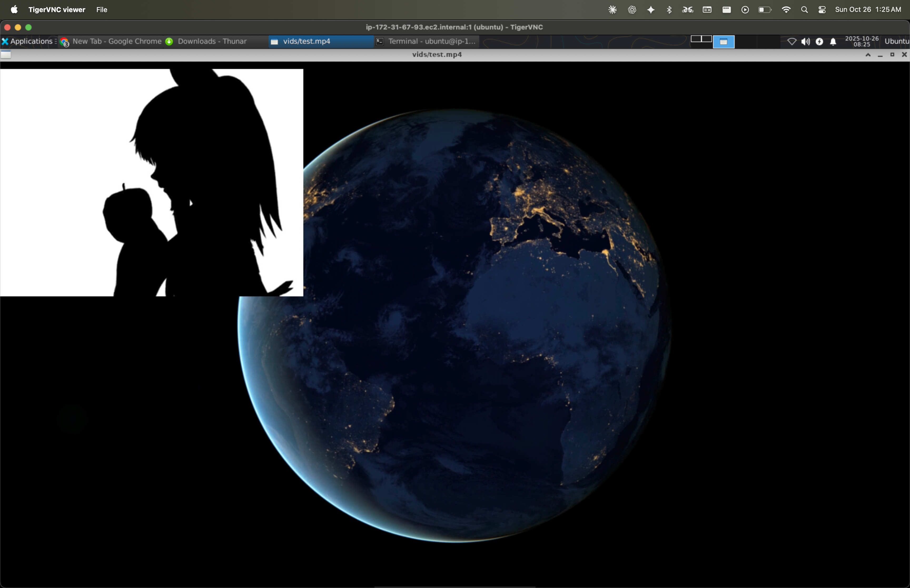Open macOS Control Center toggles icon

point(822,9)
